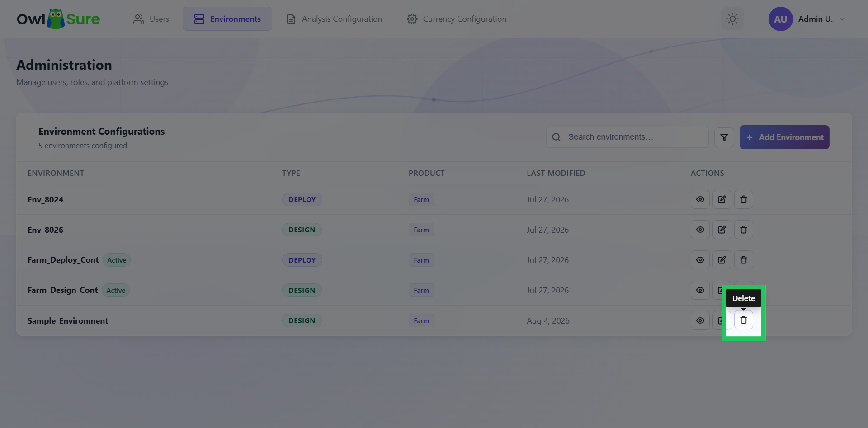Delete the Farm_Deploy_Cont environment
This screenshot has width=868, height=428.
pos(743,260)
